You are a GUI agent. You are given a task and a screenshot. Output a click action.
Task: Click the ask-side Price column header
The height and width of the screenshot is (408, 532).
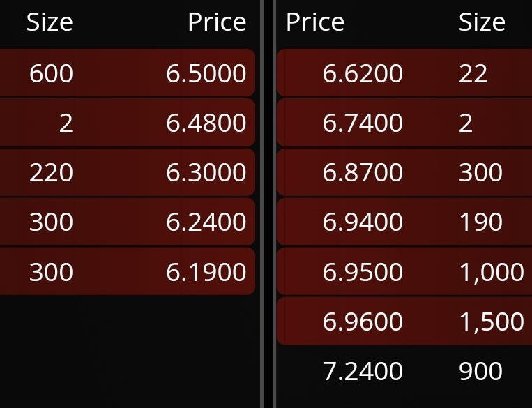315,22
